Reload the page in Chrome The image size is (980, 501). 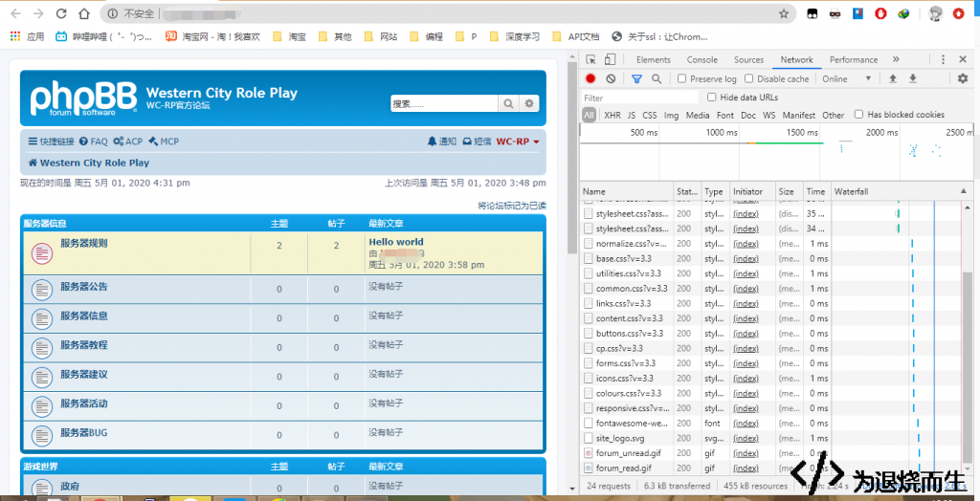pyautogui.click(x=60, y=13)
